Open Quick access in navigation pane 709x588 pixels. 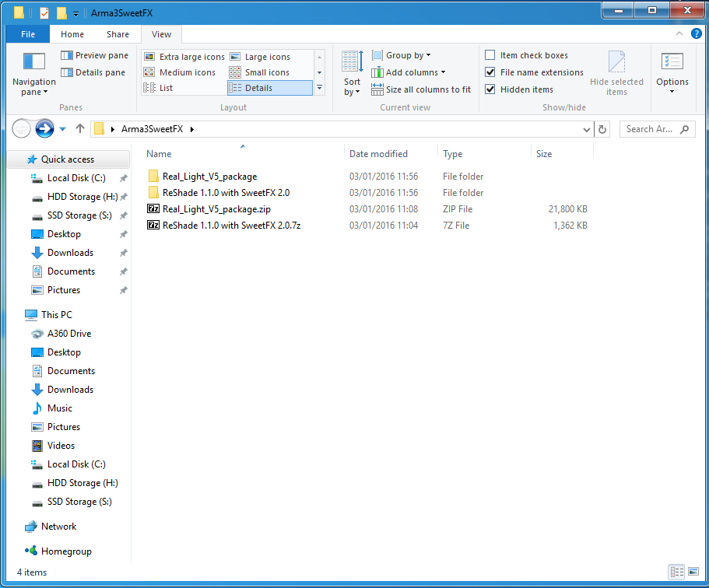[68, 159]
